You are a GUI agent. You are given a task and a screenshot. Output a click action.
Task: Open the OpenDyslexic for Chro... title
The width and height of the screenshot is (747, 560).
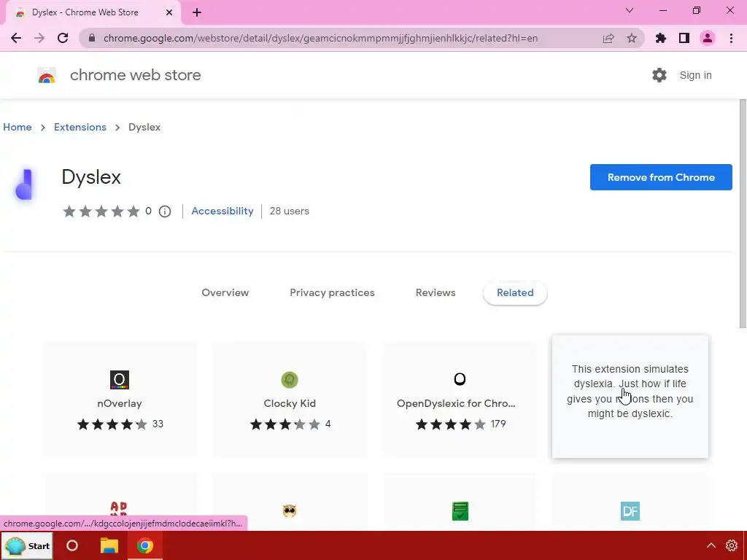pos(456,403)
